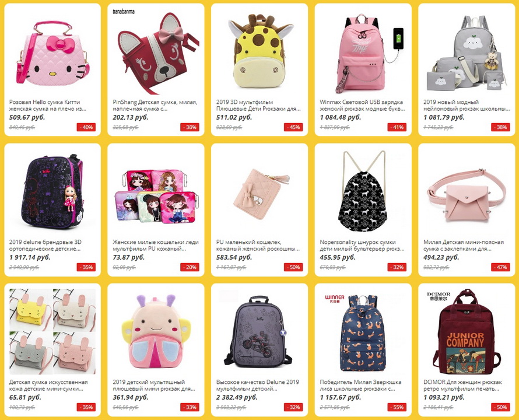The image size is (519, 420).
Task: Select the pink wallet with bow image
Action: tap(259, 192)
